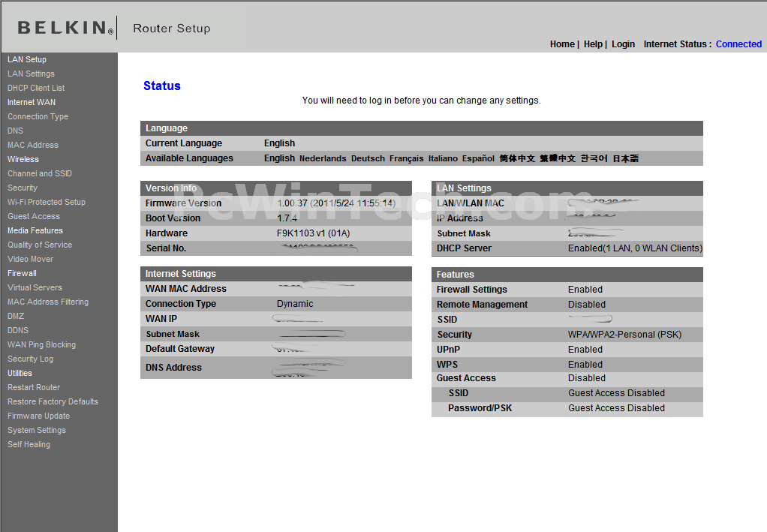Open the LAN Settings page

point(31,74)
